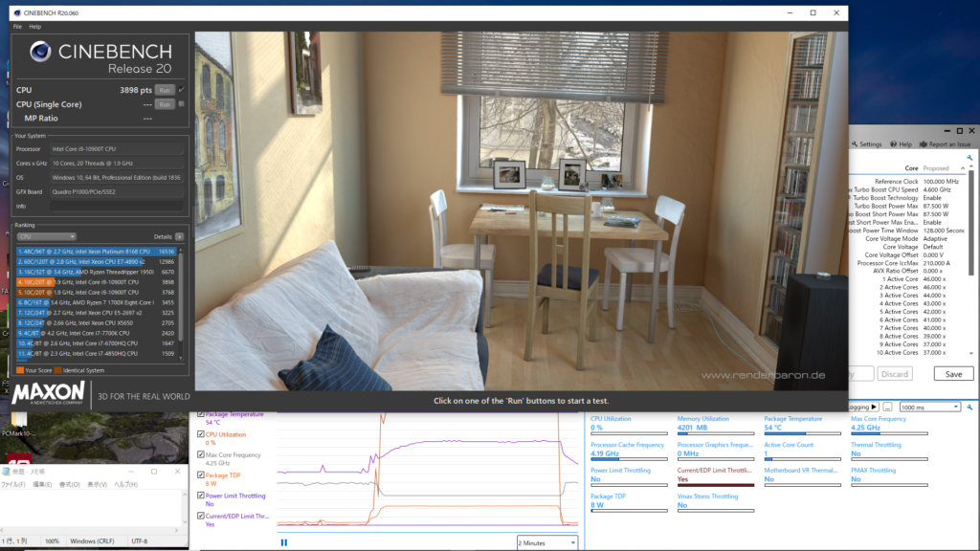Pause the XTU monitoring graph

[x=283, y=543]
